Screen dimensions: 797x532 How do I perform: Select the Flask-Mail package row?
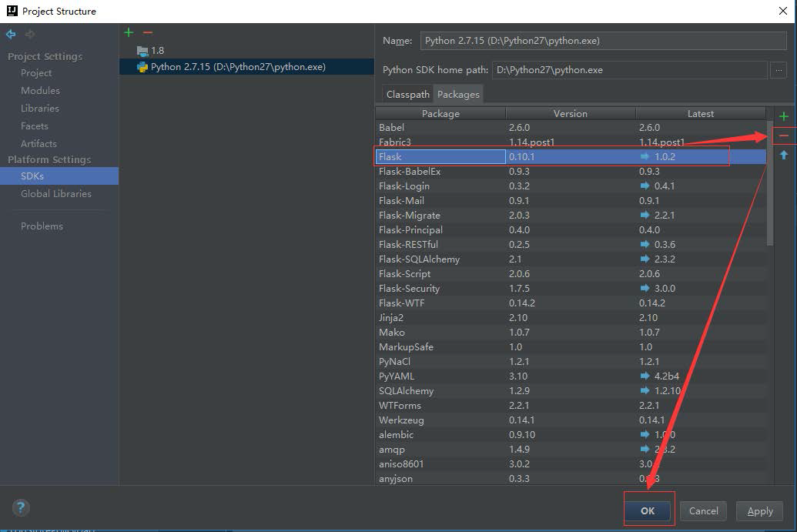pos(571,201)
